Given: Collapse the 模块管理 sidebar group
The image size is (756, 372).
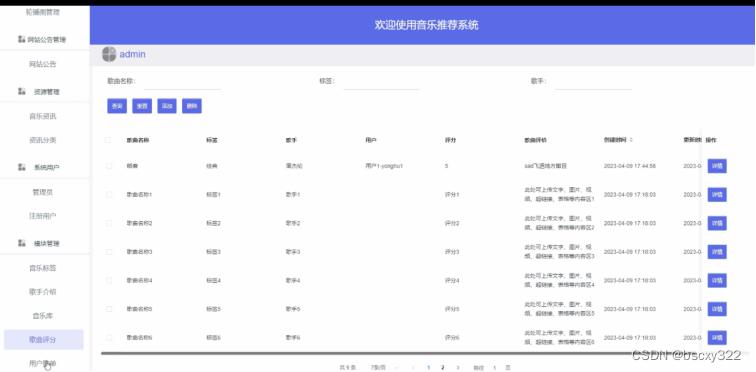Looking at the screenshot, I should pyautogui.click(x=45, y=243).
